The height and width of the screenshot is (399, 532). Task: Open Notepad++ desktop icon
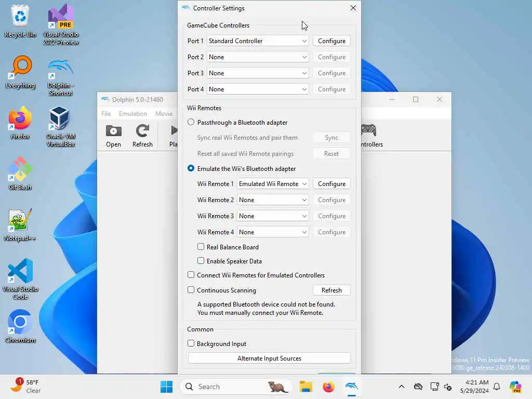20,224
